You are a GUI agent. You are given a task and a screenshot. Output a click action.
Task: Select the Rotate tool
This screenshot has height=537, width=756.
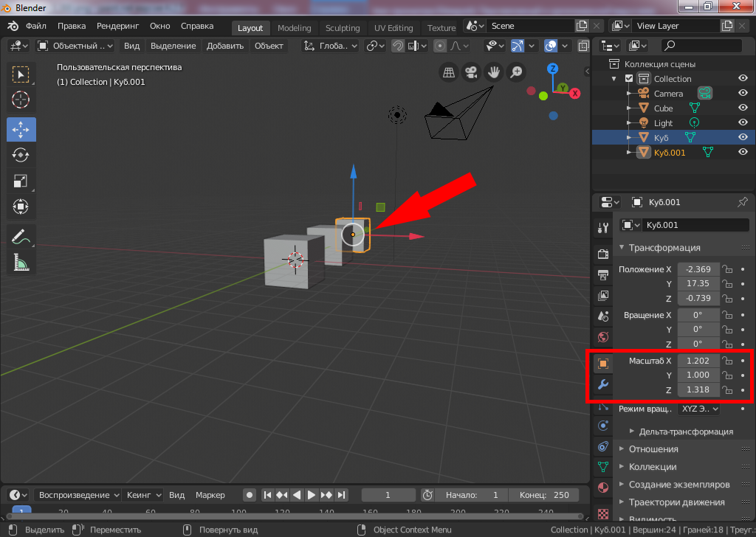click(x=21, y=155)
